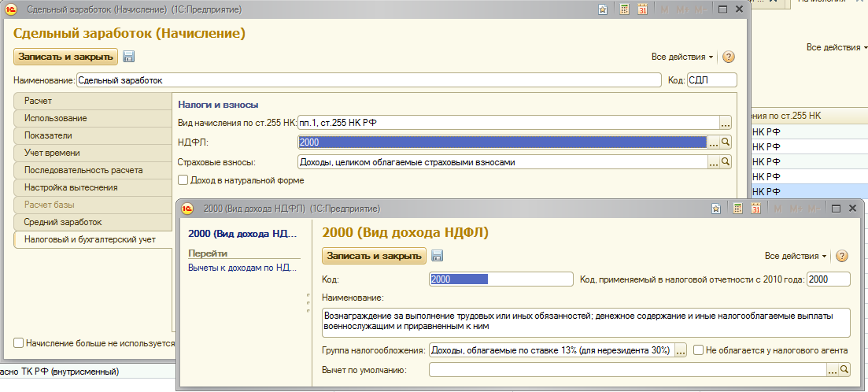
Task: Switch to Настройка вытеснения tab
Action: (x=92, y=187)
